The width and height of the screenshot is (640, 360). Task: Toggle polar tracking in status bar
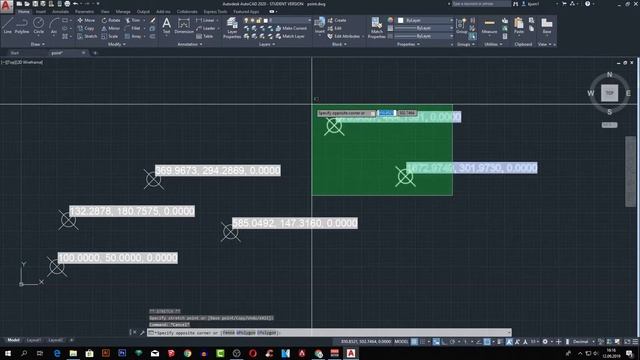453,342
